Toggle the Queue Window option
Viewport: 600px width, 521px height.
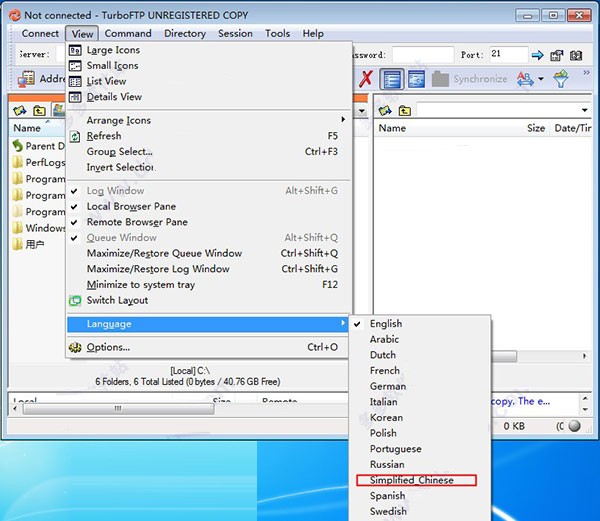point(209,238)
